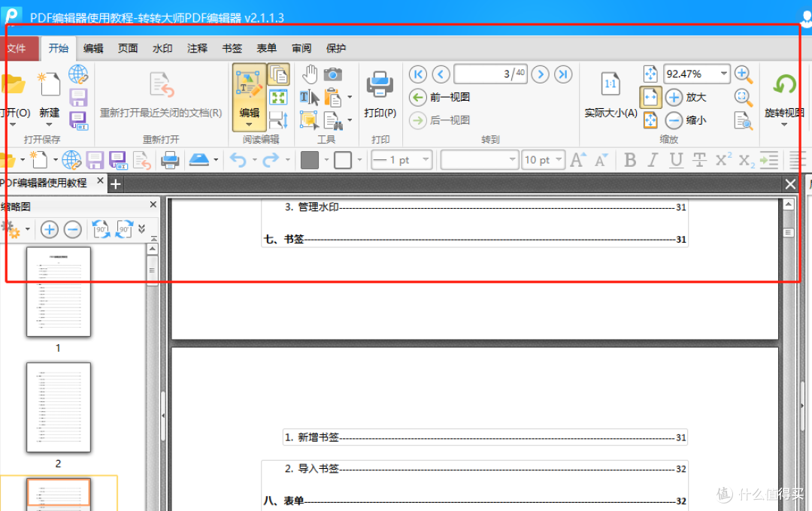812x511 pixels.
Task: Click the white stroke color swatch
Action: point(343,160)
